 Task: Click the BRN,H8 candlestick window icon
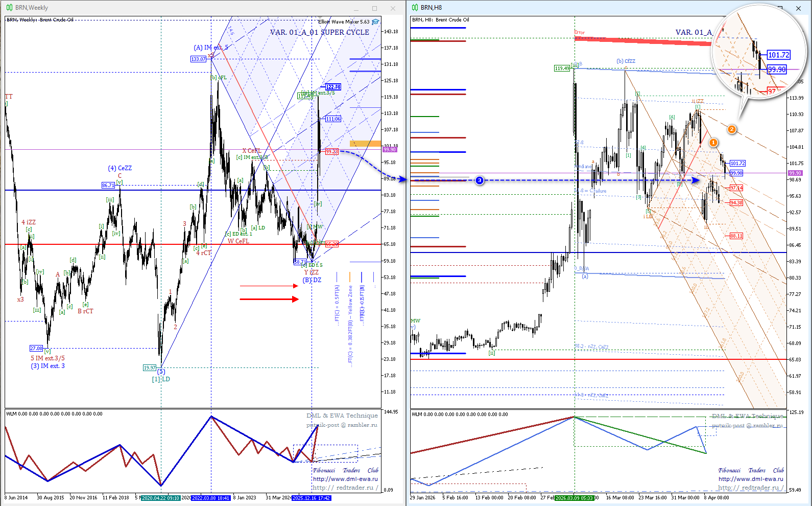pos(415,8)
